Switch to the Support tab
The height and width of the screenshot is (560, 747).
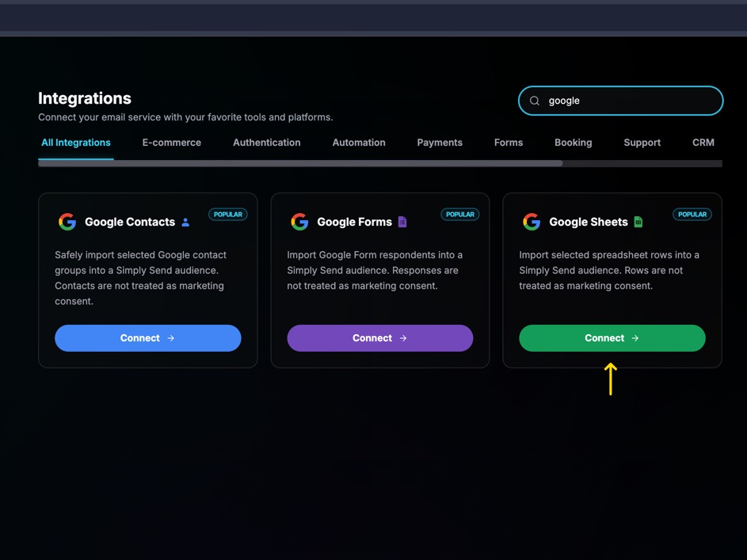[x=642, y=143]
